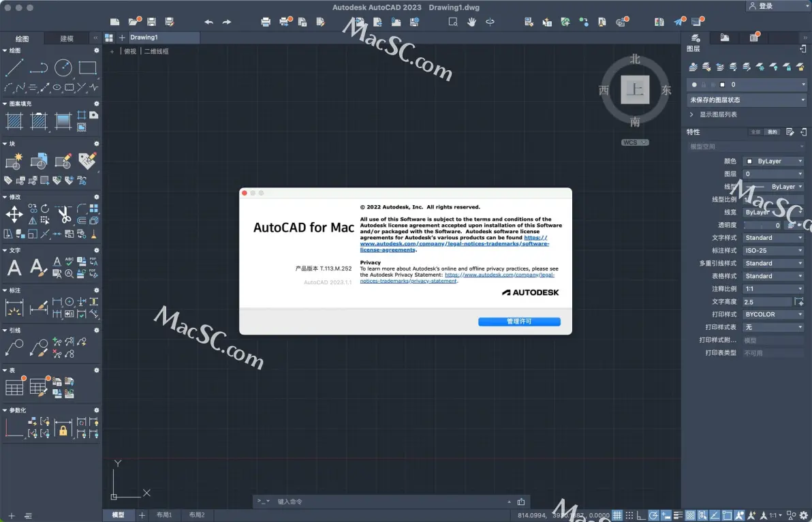Click the 俯视 view label

click(x=130, y=51)
